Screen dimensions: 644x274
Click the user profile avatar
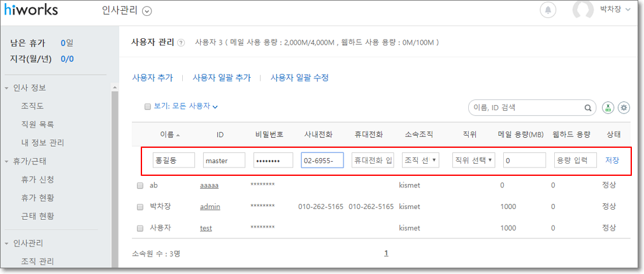[583, 10]
